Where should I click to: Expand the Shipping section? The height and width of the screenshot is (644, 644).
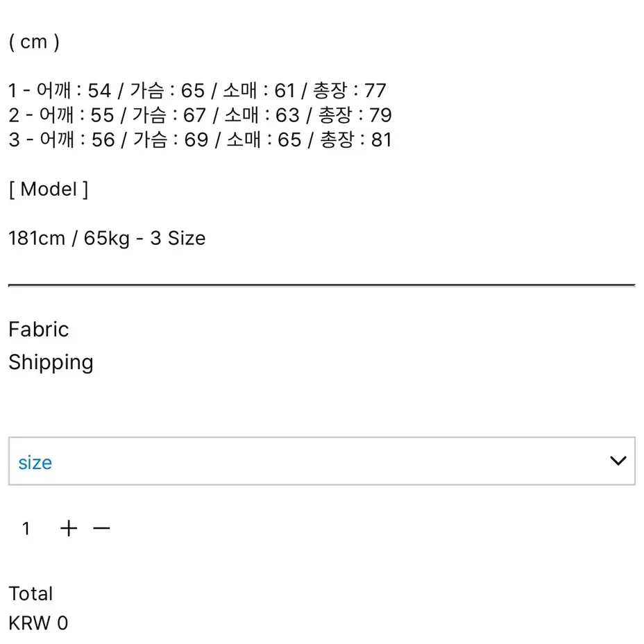pos(51,363)
